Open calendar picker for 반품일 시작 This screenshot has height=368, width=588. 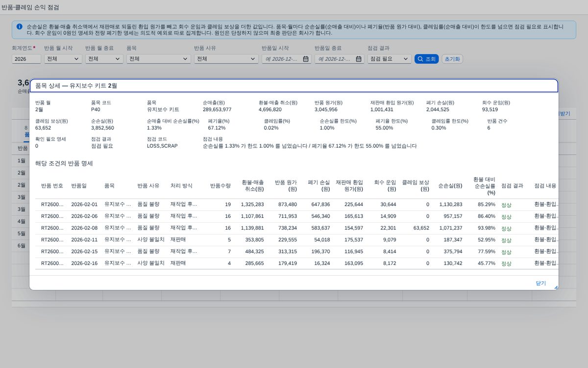[x=306, y=59]
